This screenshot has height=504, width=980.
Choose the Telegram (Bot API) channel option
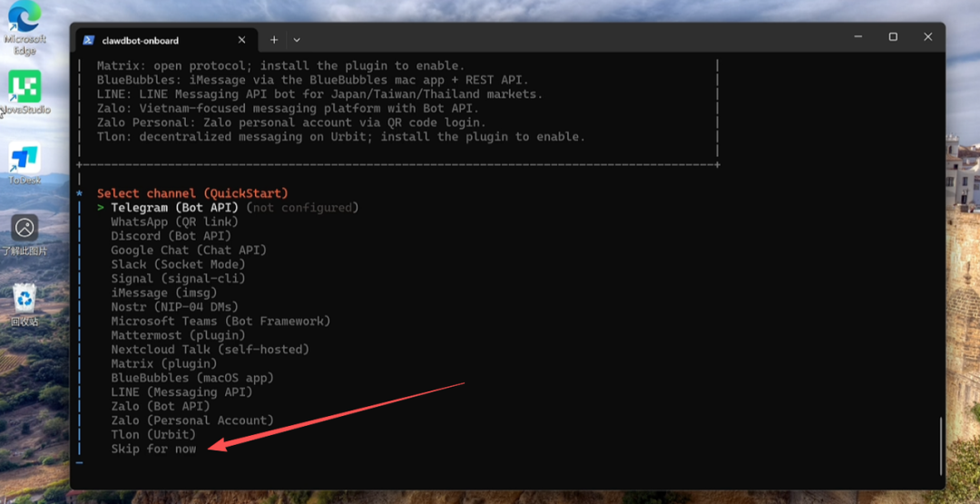tap(168, 208)
